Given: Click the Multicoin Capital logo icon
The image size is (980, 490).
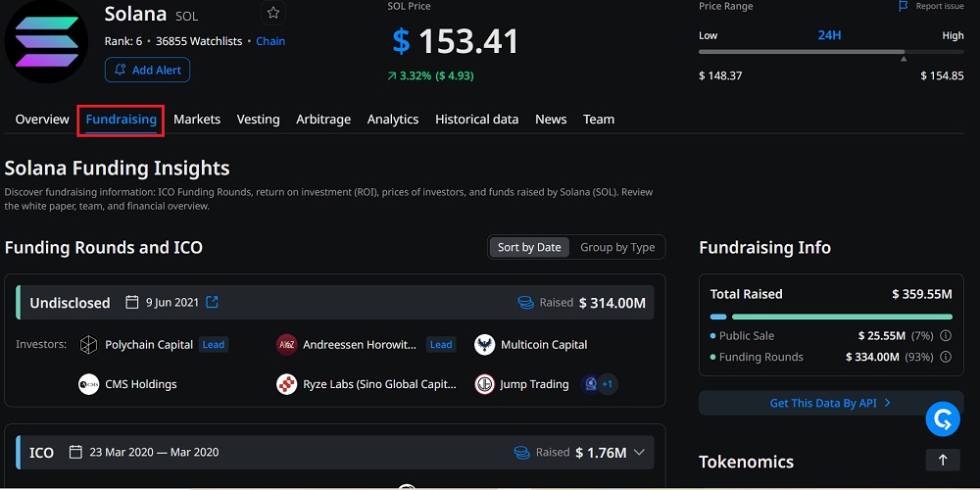Looking at the screenshot, I should click(484, 345).
